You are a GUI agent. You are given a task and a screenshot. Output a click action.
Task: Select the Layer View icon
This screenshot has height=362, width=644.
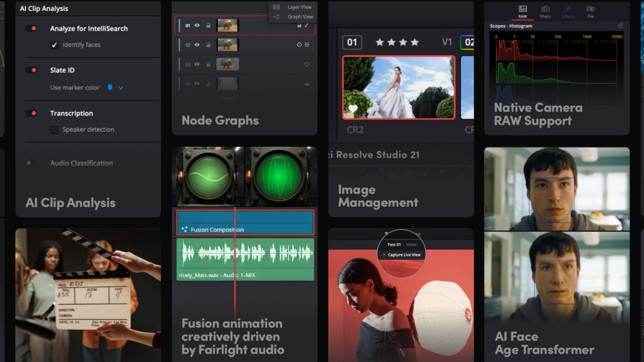pyautogui.click(x=276, y=7)
